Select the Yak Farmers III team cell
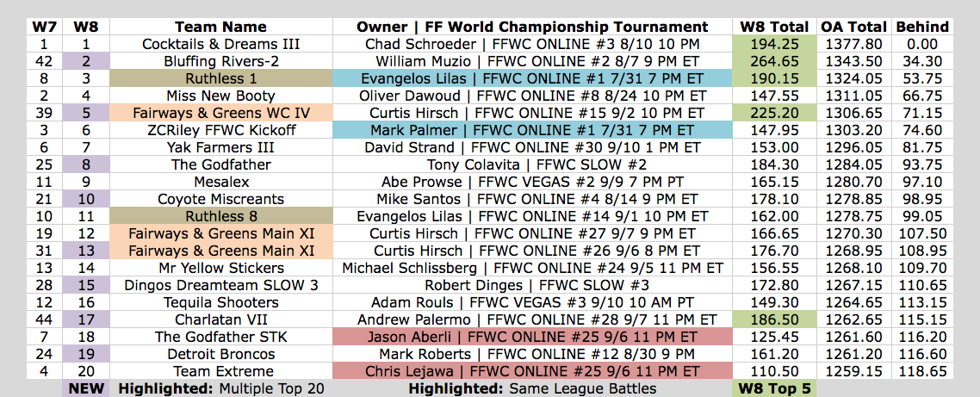The height and width of the screenshot is (397, 980). click(x=220, y=147)
